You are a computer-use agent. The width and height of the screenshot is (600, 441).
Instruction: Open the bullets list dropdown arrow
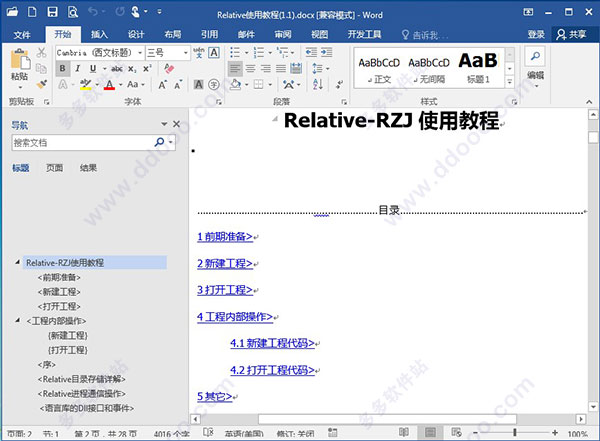246,53
